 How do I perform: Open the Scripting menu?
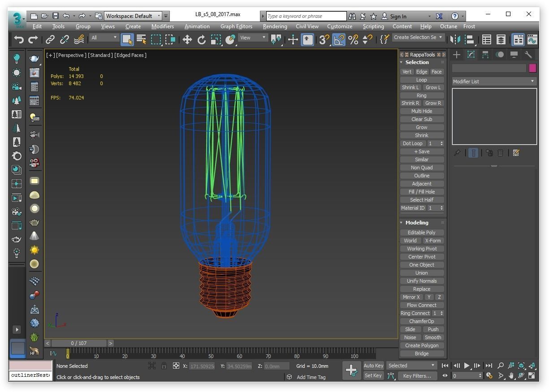pos(373,26)
